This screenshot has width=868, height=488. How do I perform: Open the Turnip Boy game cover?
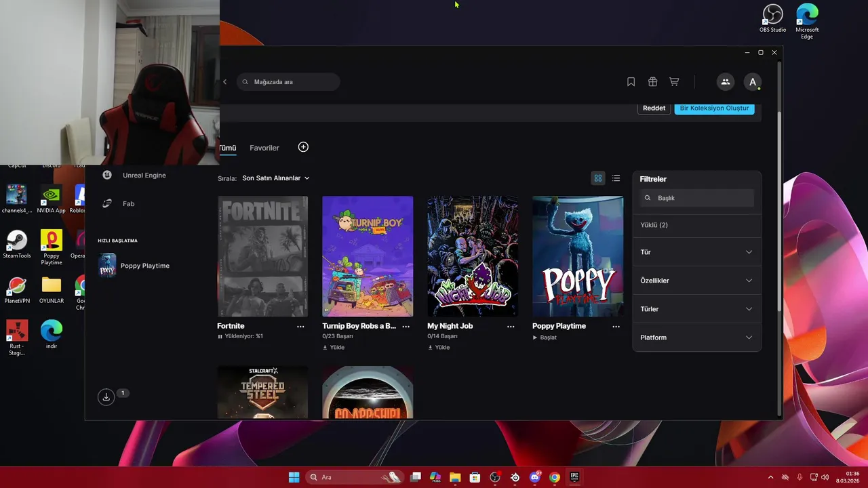coord(368,256)
